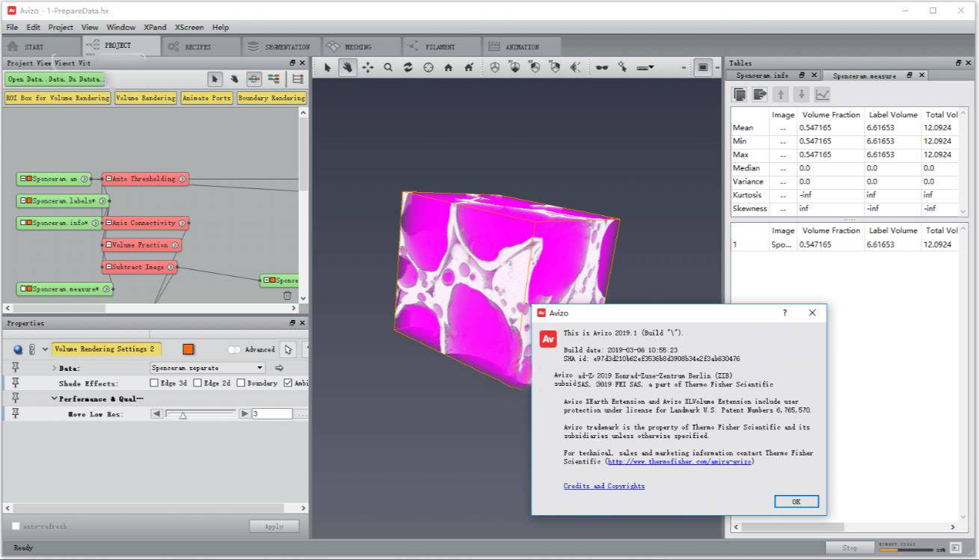Click the Apply button in Properties
Screen dimensions: 979x560
click(274, 526)
